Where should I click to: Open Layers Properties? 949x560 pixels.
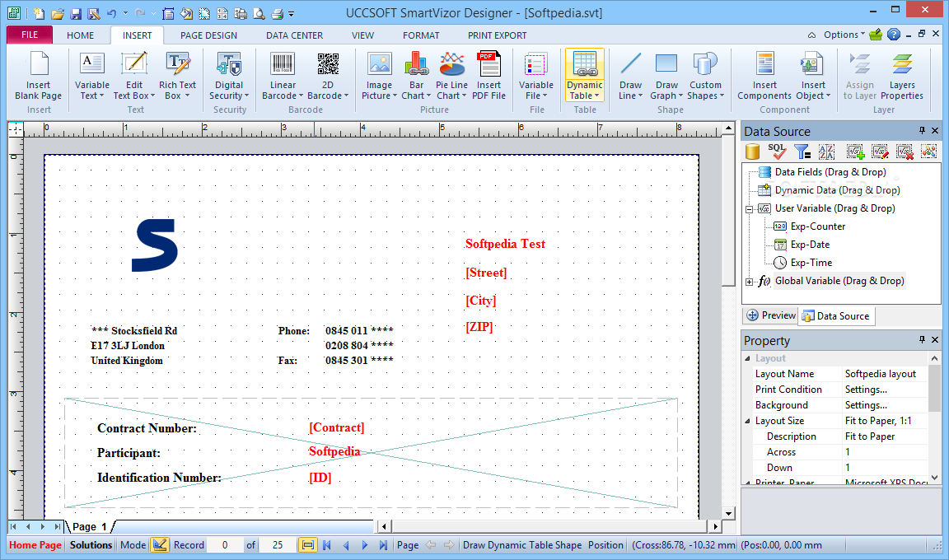coord(902,77)
